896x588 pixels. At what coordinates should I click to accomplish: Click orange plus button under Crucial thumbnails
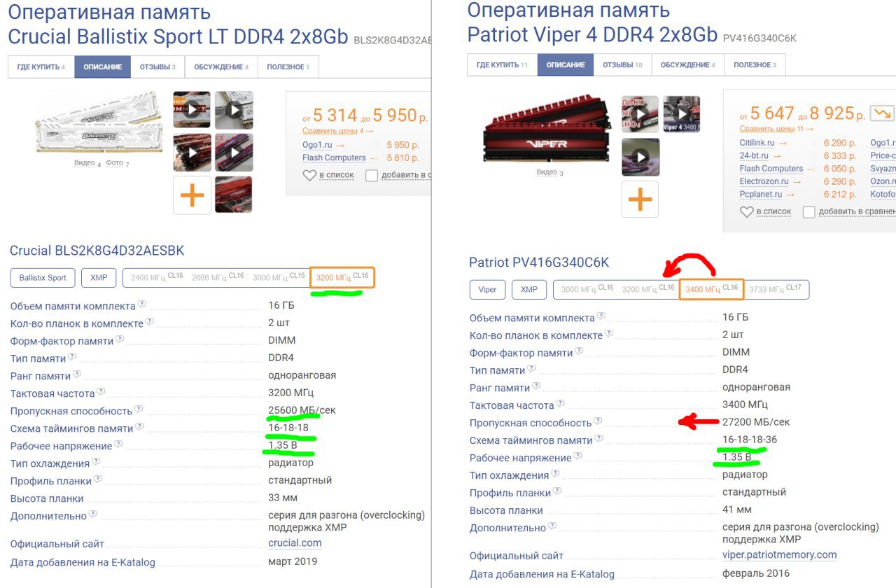pos(192,195)
